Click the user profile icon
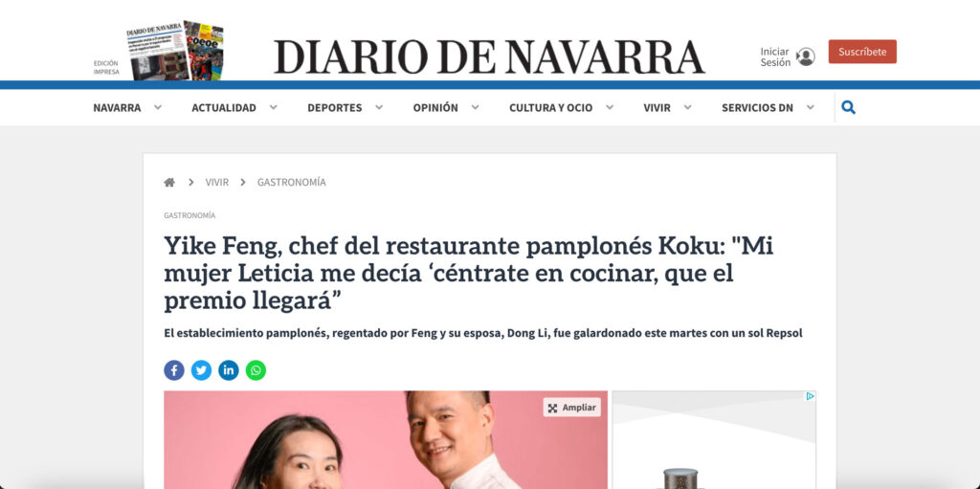Screen dimensions: 980x489 point(806,56)
